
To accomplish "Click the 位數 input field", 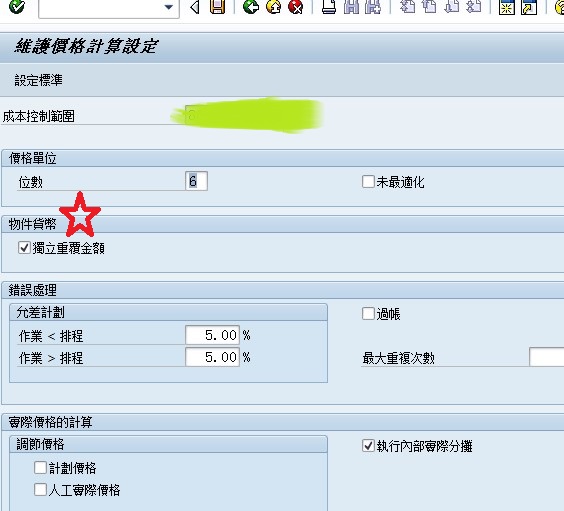I will pos(196,181).
